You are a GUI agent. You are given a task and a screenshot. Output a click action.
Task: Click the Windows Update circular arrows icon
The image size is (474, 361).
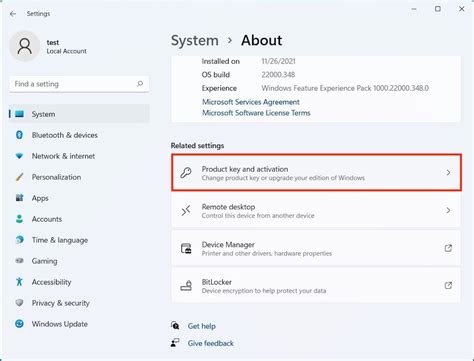[x=19, y=324]
